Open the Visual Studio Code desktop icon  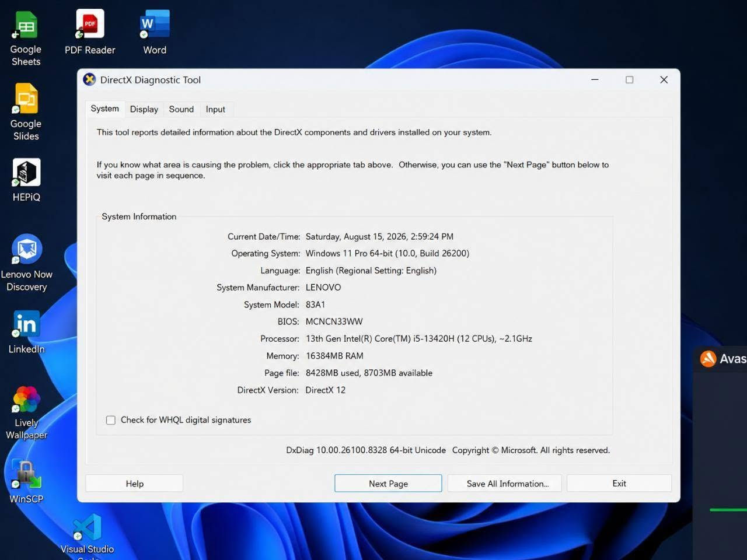click(88, 535)
